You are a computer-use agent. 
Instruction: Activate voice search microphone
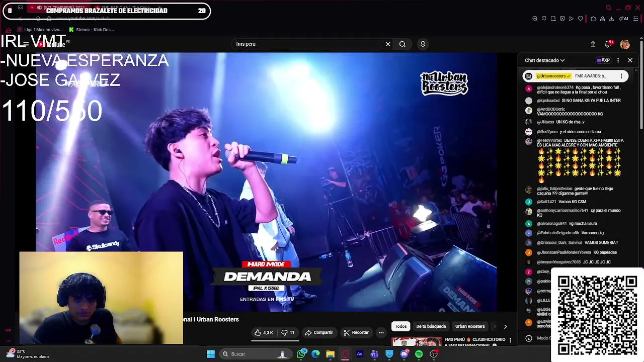click(423, 44)
